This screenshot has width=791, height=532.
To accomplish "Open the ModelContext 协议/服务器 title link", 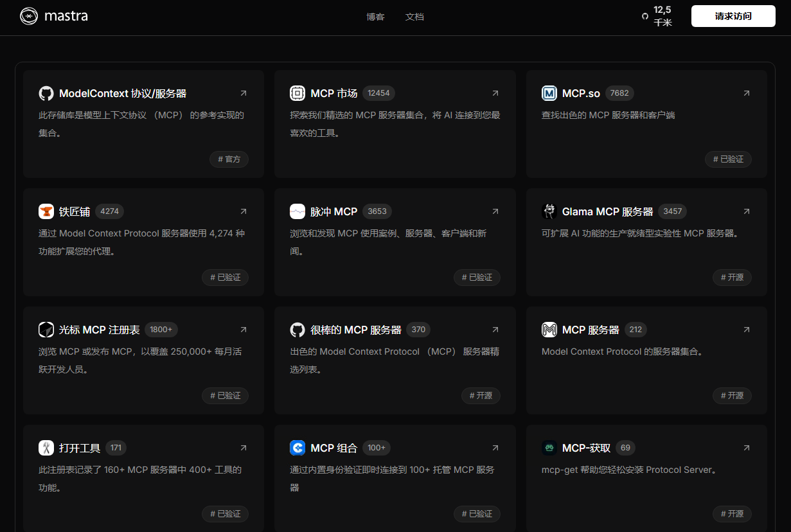I will (x=123, y=93).
